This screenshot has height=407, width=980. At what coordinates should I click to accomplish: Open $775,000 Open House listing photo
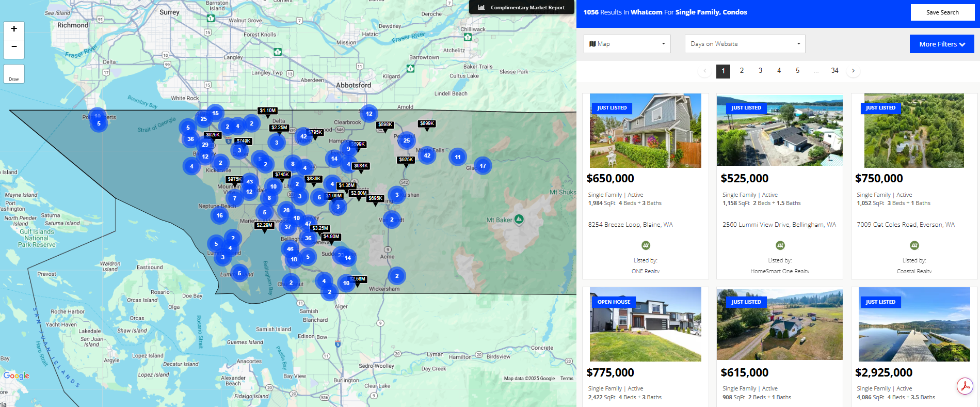pos(646,324)
